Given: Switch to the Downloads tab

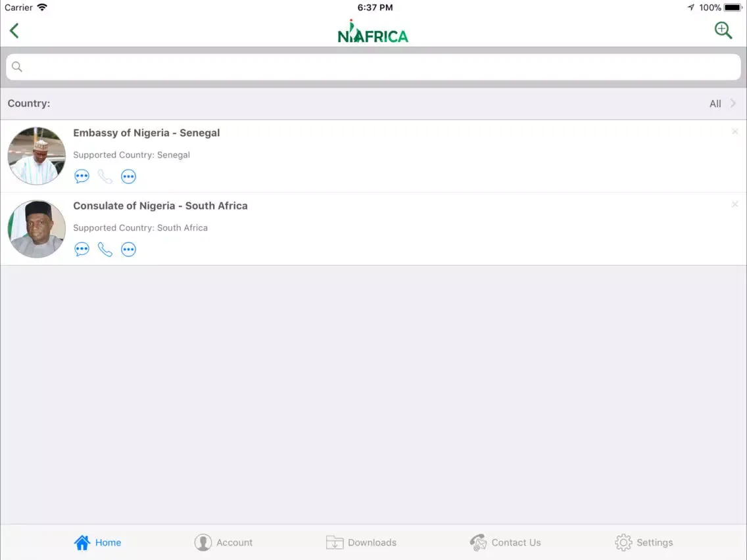Looking at the screenshot, I should [x=361, y=542].
